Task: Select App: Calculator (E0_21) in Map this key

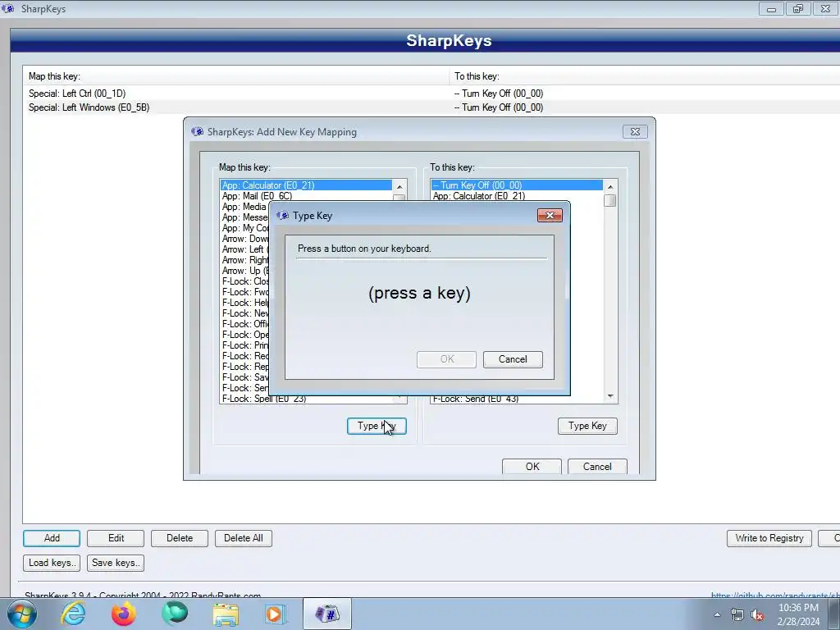Action: [x=306, y=185]
